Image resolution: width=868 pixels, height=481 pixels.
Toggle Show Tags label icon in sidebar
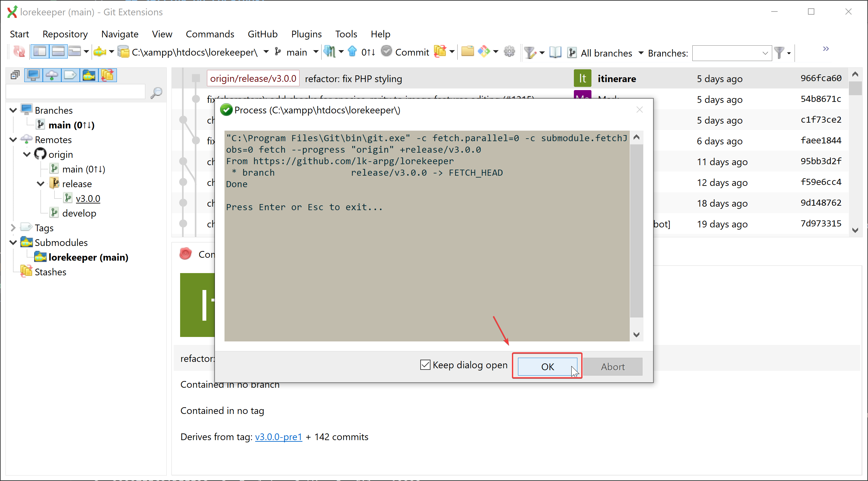[70, 75]
